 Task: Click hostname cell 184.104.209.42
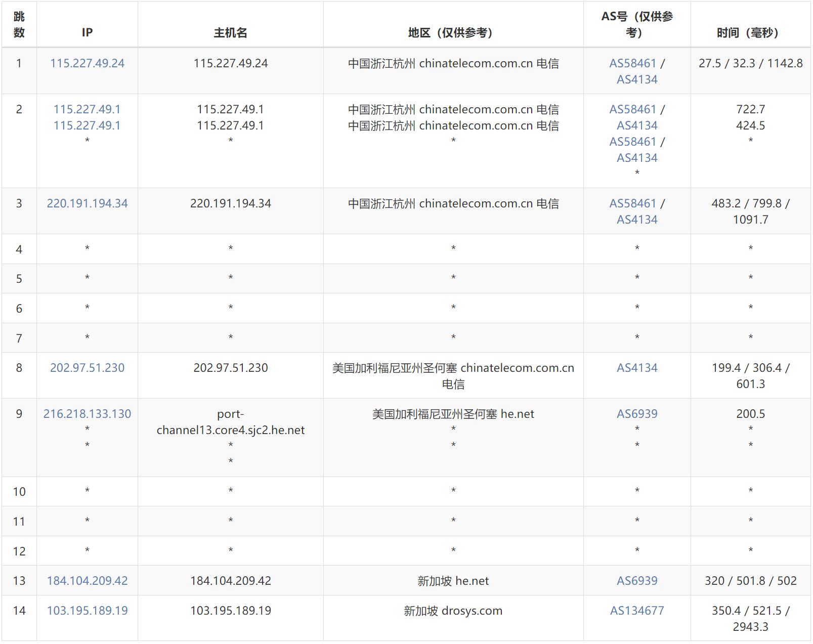[230, 581]
